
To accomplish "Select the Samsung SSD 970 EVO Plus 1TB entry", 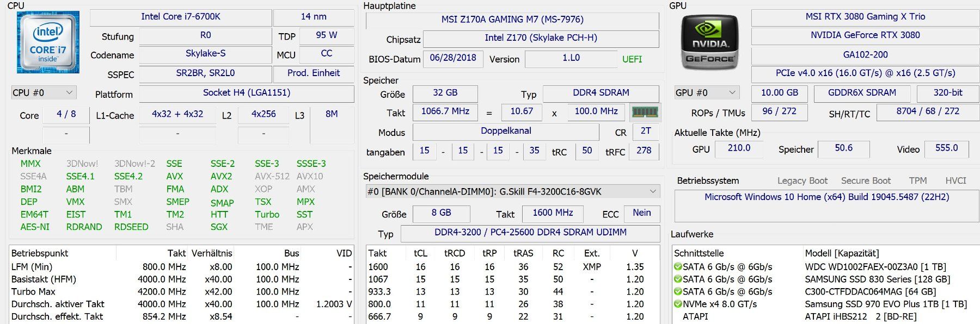I will (x=886, y=304).
